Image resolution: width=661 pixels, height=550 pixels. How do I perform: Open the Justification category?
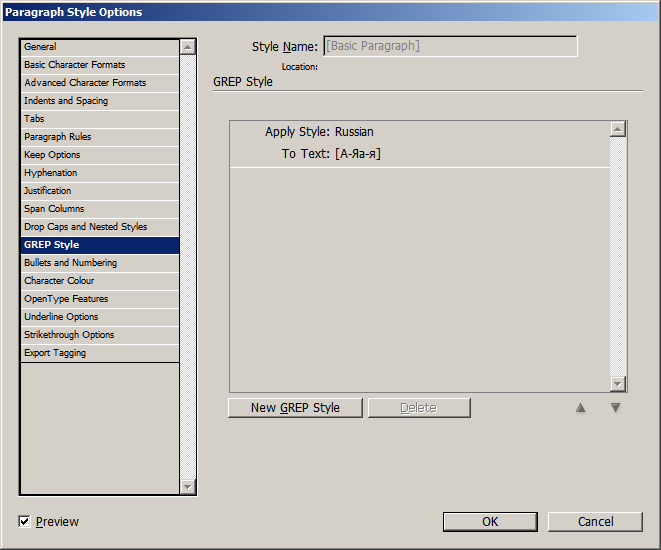pos(100,191)
